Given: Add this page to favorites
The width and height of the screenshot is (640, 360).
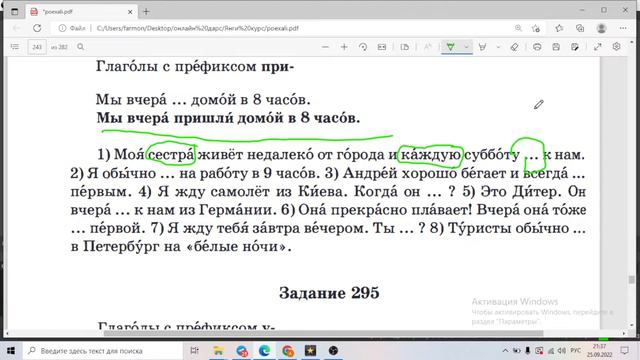Looking at the screenshot, I should pyautogui.click(x=536, y=28).
